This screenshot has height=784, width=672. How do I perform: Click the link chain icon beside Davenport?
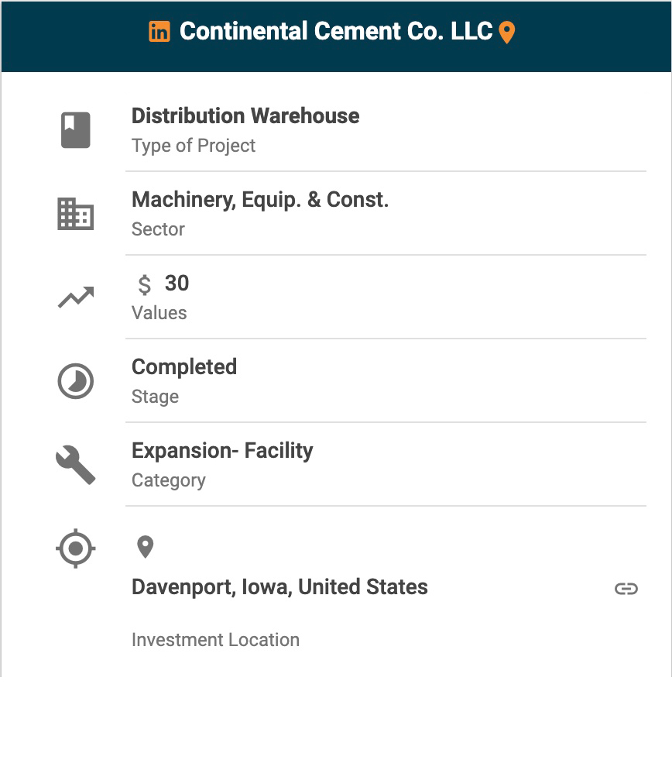(x=626, y=589)
